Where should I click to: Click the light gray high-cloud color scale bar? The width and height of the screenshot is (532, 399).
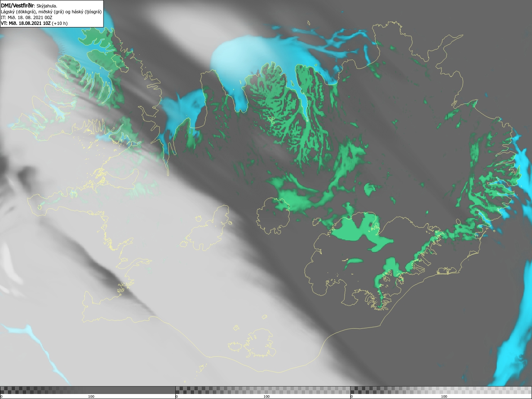click(x=441, y=390)
